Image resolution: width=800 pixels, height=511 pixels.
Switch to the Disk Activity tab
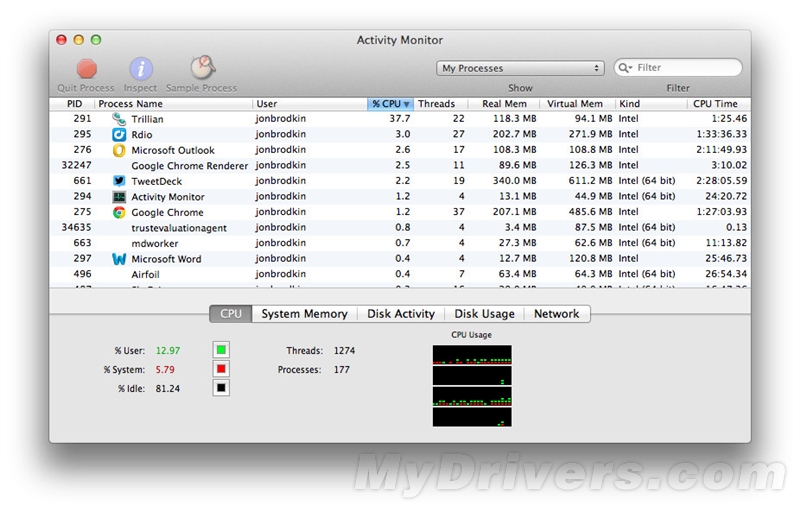pos(401,314)
